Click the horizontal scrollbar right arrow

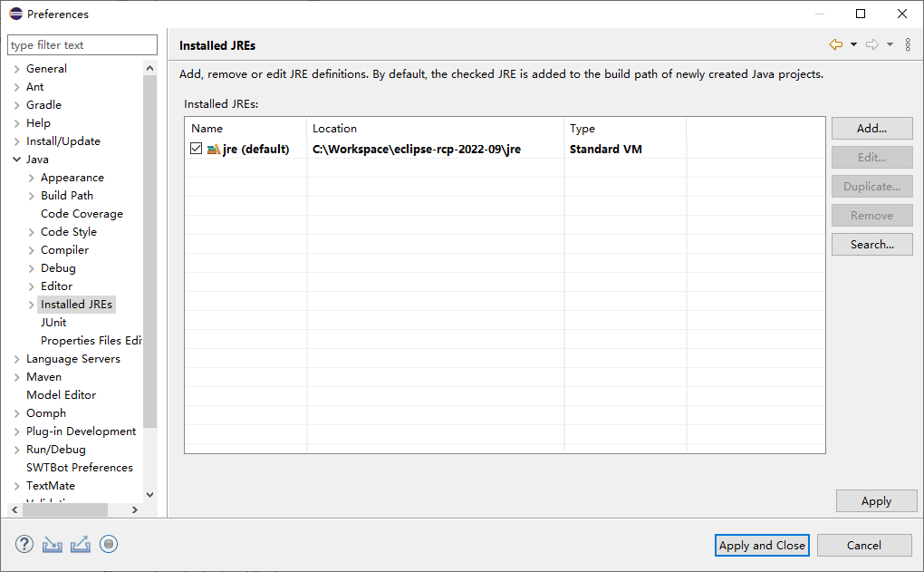135,509
